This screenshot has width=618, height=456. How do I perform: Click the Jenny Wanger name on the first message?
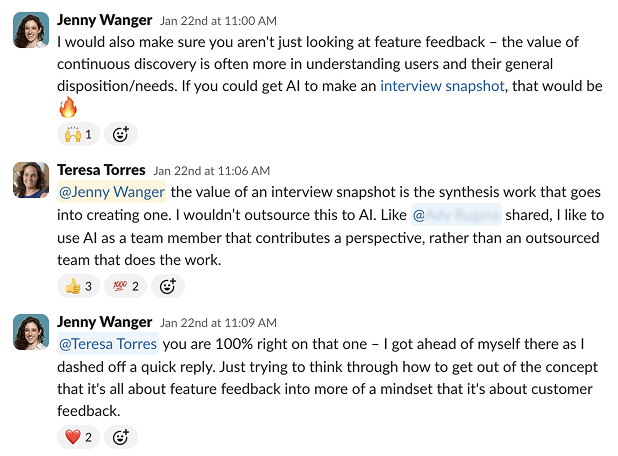pos(105,19)
